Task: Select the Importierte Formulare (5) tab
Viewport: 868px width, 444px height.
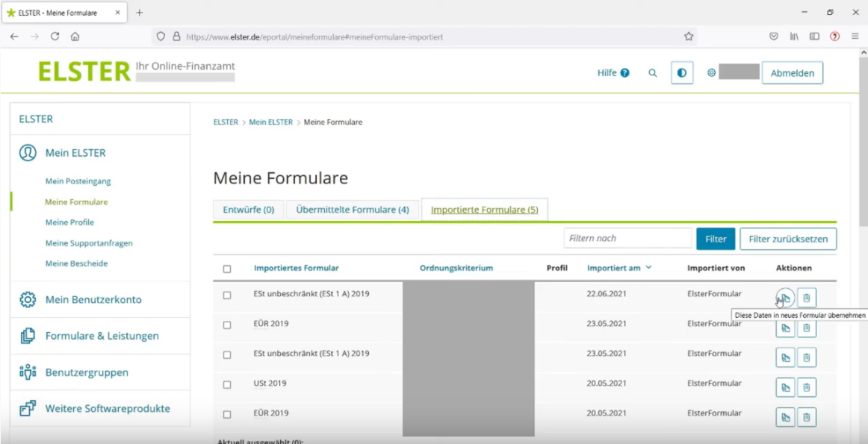Action: pos(484,210)
